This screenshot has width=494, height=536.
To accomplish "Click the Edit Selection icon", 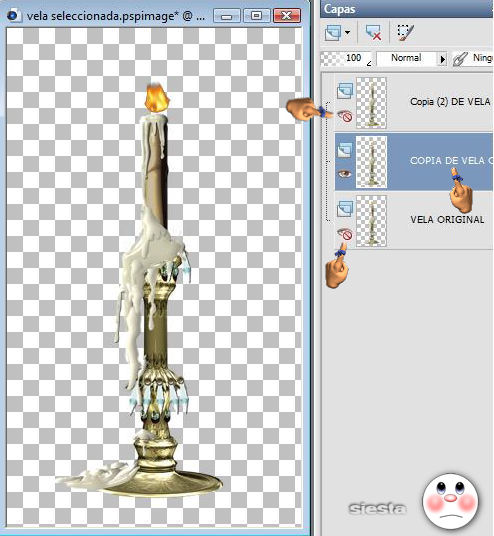I will point(405,32).
